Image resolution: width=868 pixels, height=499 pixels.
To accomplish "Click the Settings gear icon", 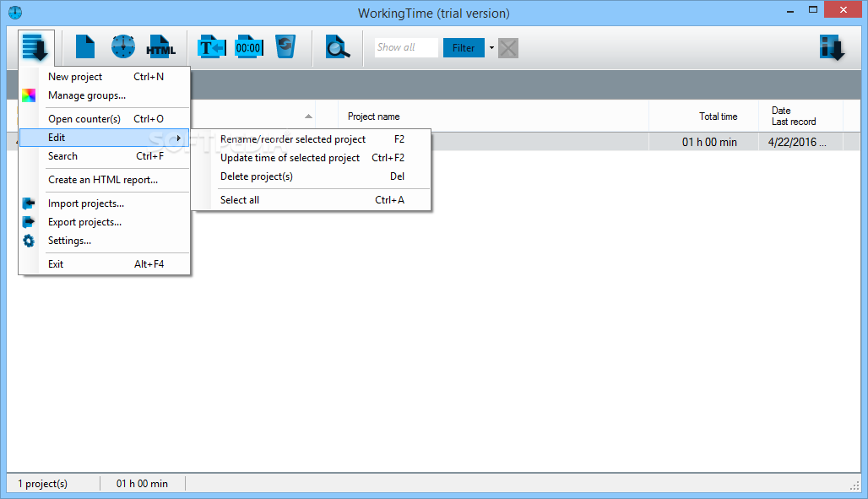I will [29, 241].
